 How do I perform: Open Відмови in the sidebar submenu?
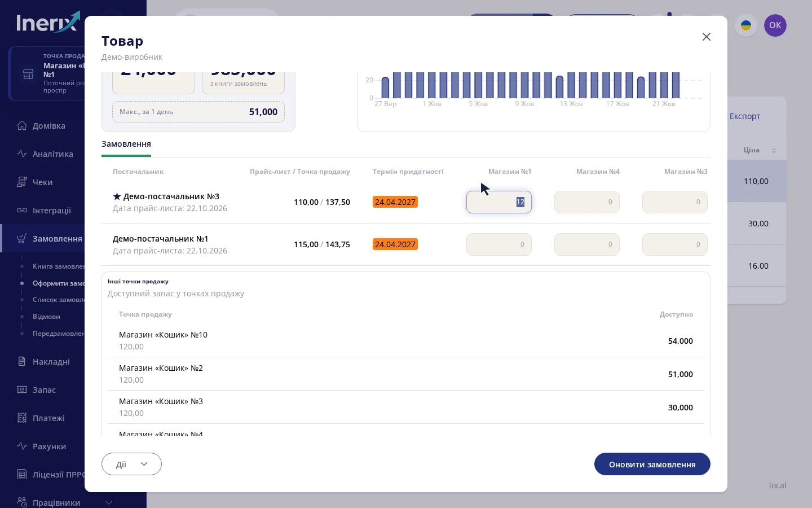click(x=46, y=317)
